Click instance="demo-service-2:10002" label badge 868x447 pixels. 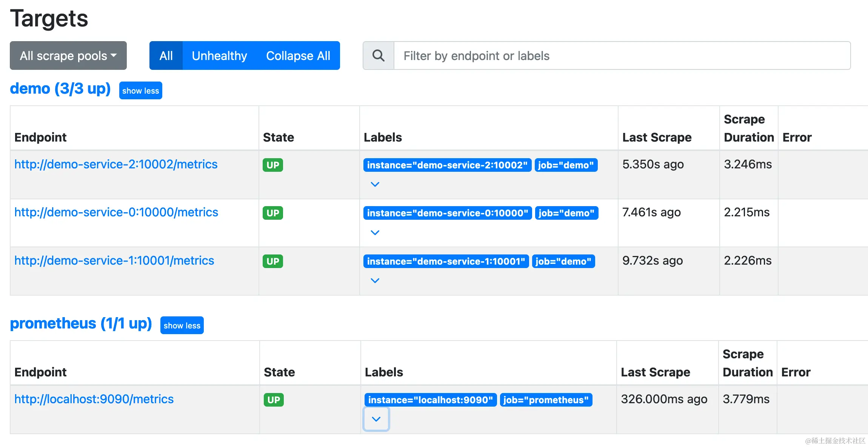(447, 165)
